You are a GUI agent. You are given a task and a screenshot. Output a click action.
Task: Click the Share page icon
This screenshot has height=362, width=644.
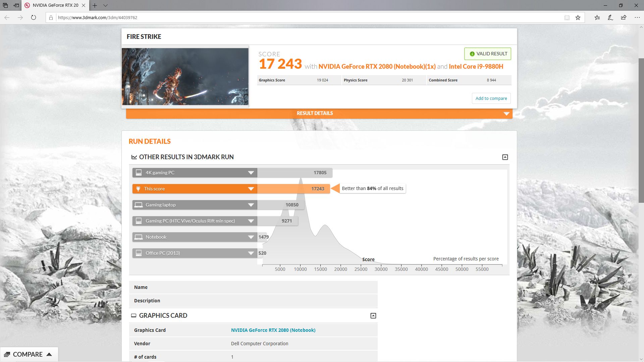pyautogui.click(x=624, y=17)
